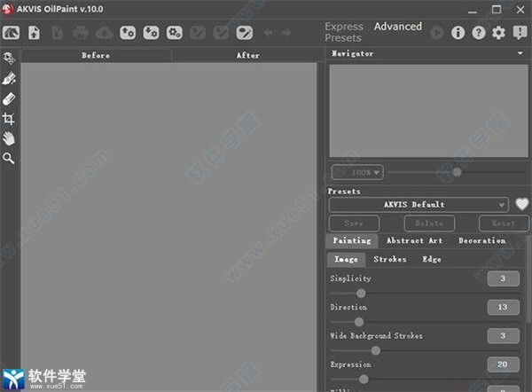Click the Save preset button

point(354,223)
